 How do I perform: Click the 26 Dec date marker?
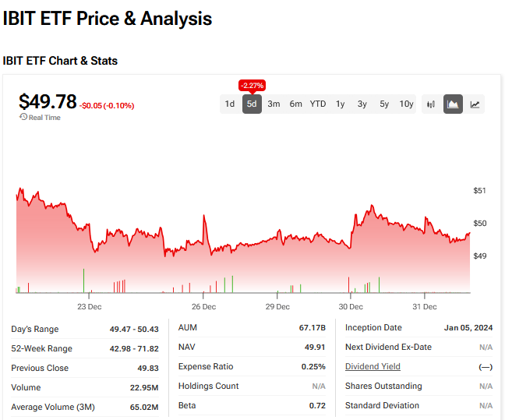click(203, 307)
